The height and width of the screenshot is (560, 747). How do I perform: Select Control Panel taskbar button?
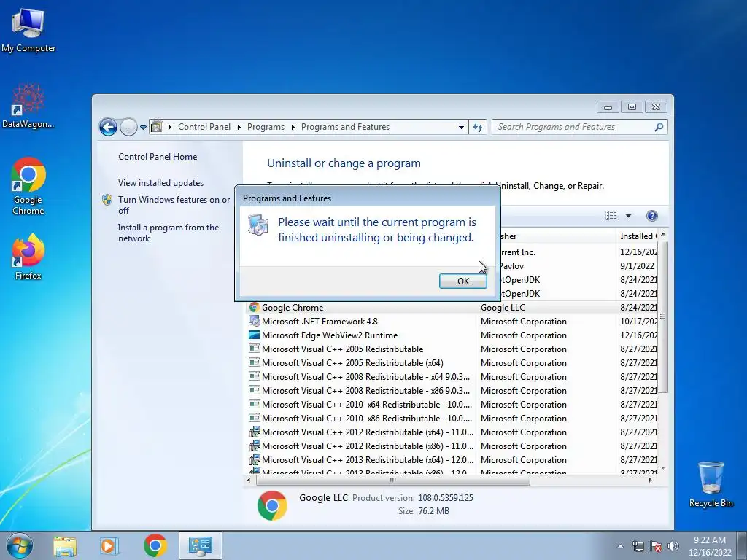[200, 545]
